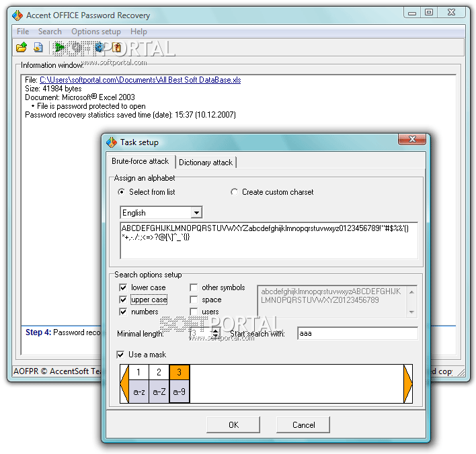Image resolution: width=476 pixels, height=454 pixels.
Task: Click the a-9 mask charset cell
Action: pos(179,392)
